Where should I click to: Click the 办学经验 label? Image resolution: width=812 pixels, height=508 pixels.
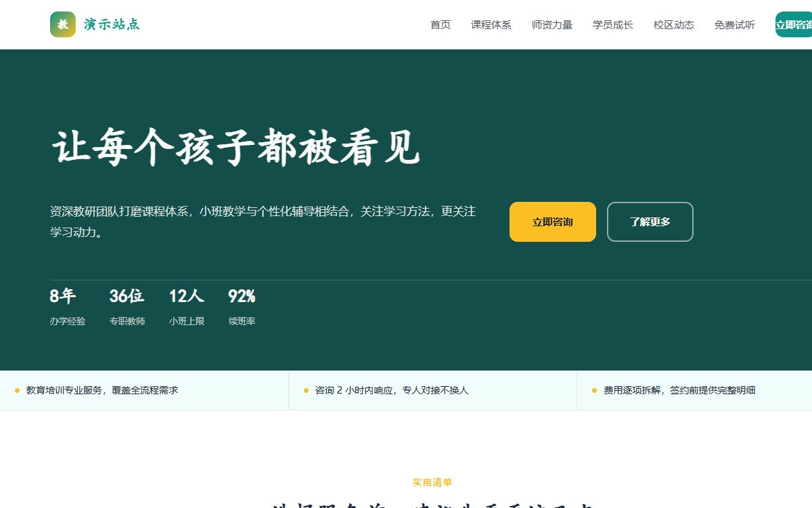tap(68, 321)
